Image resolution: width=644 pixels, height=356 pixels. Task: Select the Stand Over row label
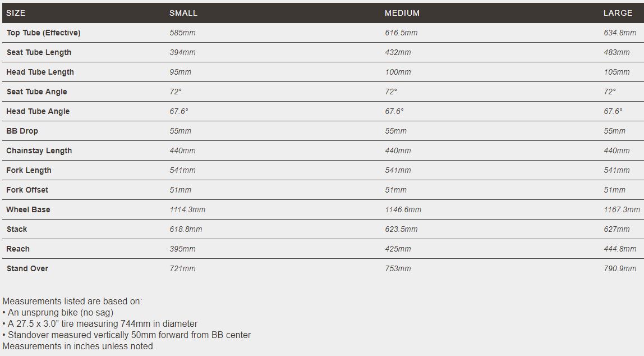pyautogui.click(x=27, y=268)
